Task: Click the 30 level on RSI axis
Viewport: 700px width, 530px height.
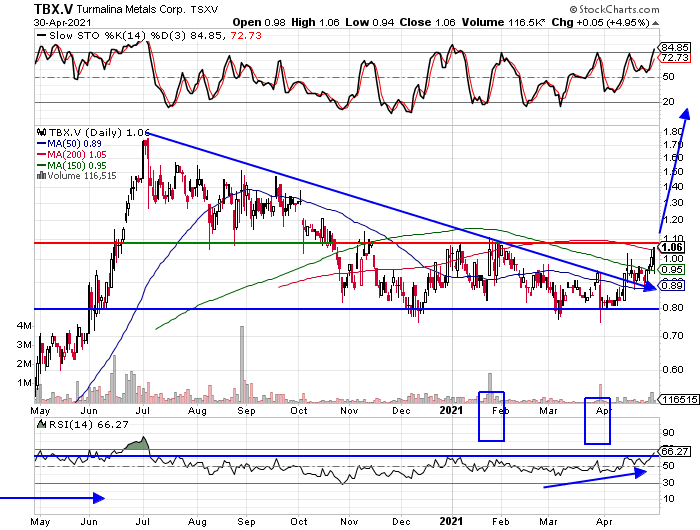Action: pyautogui.click(x=668, y=483)
